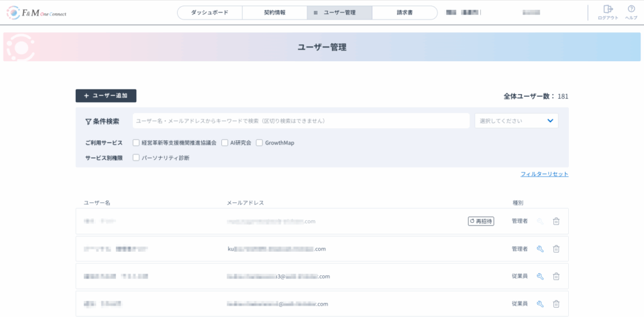Image resolution: width=644 pixels, height=317 pixels.
Task: Click the ユーザー追加 button
Action: tap(106, 96)
